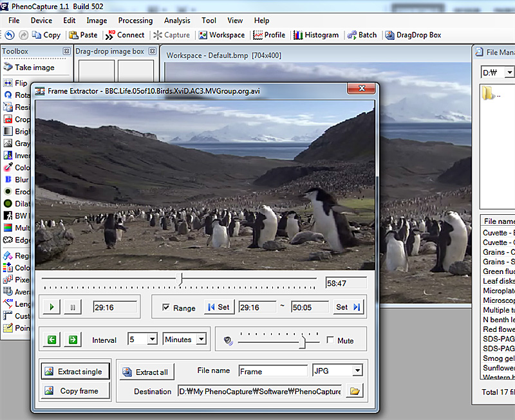
Task: Enable the Mute checkbox
Action: (331, 340)
